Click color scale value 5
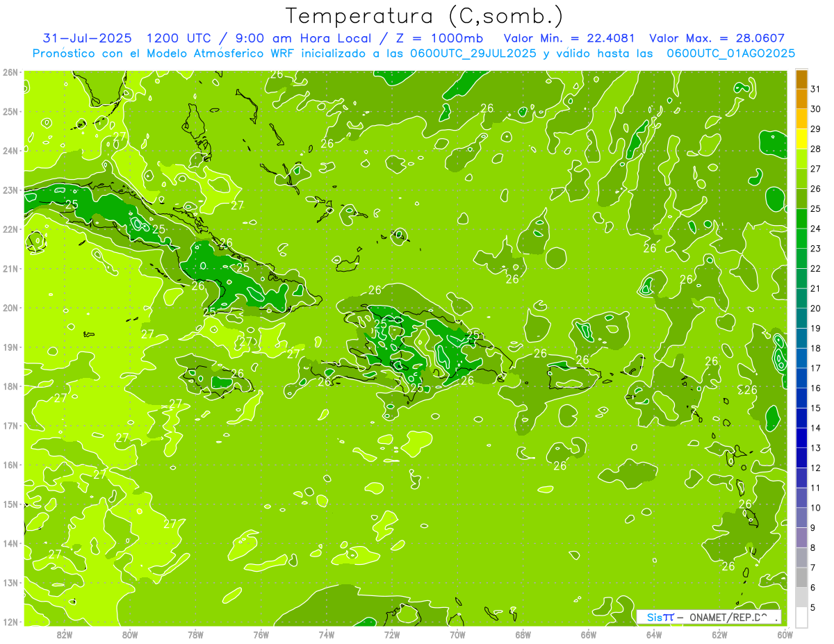 (x=813, y=608)
